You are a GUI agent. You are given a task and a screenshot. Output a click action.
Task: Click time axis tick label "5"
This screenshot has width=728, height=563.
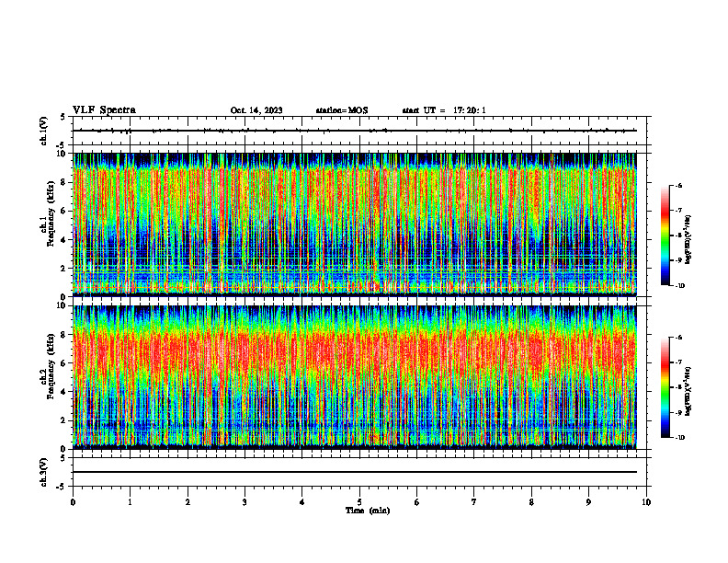tap(359, 502)
